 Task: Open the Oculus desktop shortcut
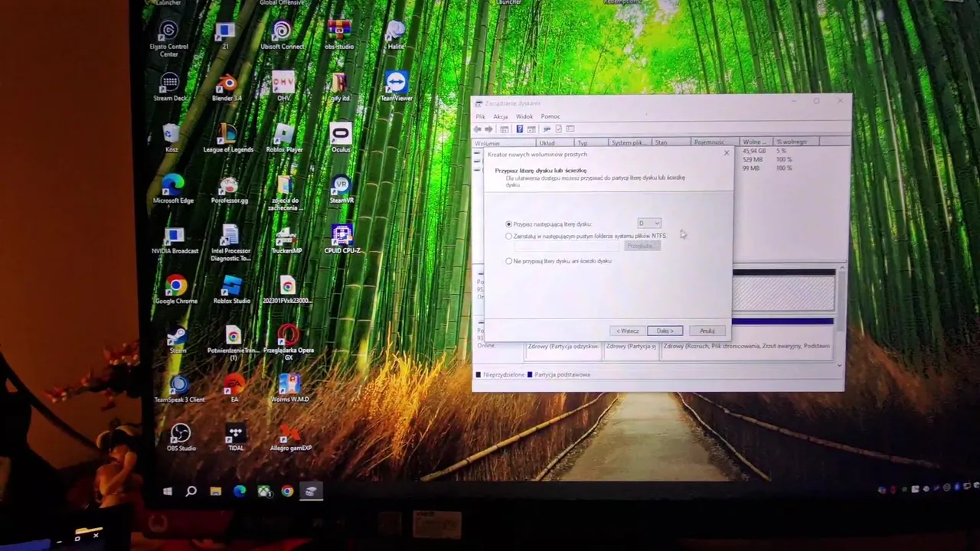click(340, 139)
